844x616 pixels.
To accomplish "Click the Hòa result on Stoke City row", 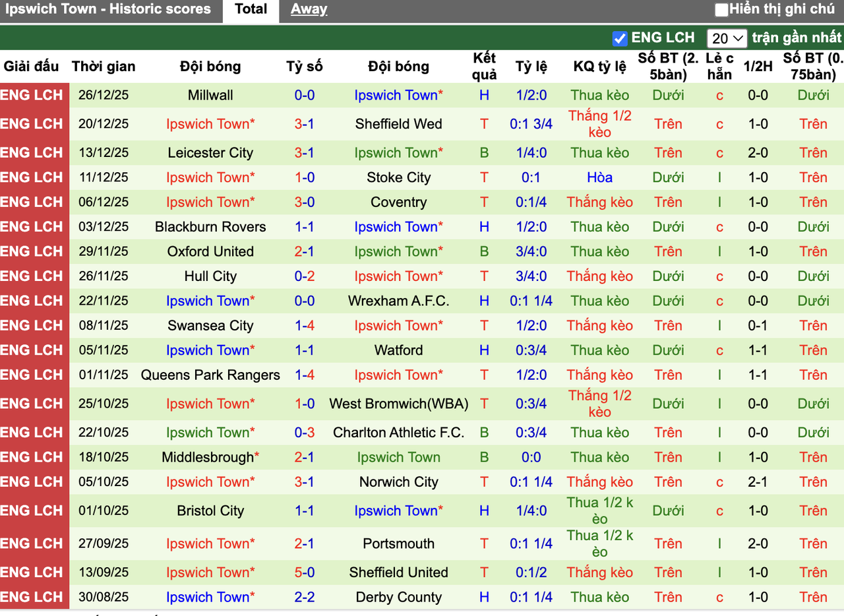I will (x=600, y=177).
